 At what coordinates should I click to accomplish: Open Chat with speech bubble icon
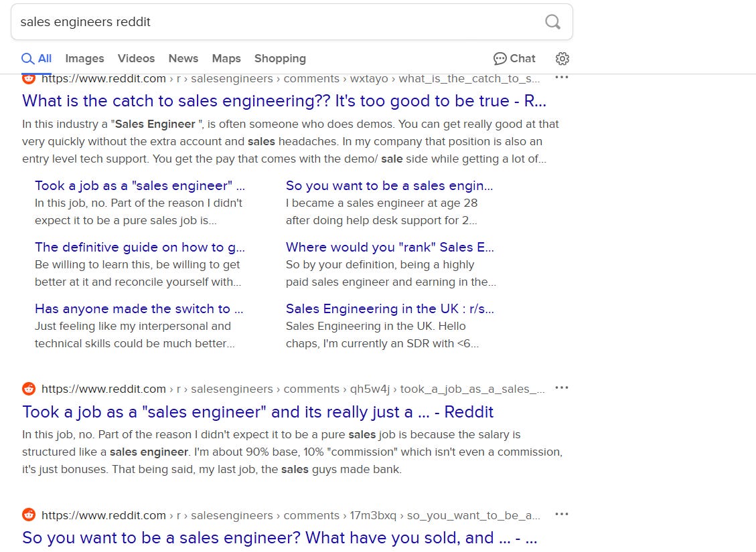pos(514,59)
